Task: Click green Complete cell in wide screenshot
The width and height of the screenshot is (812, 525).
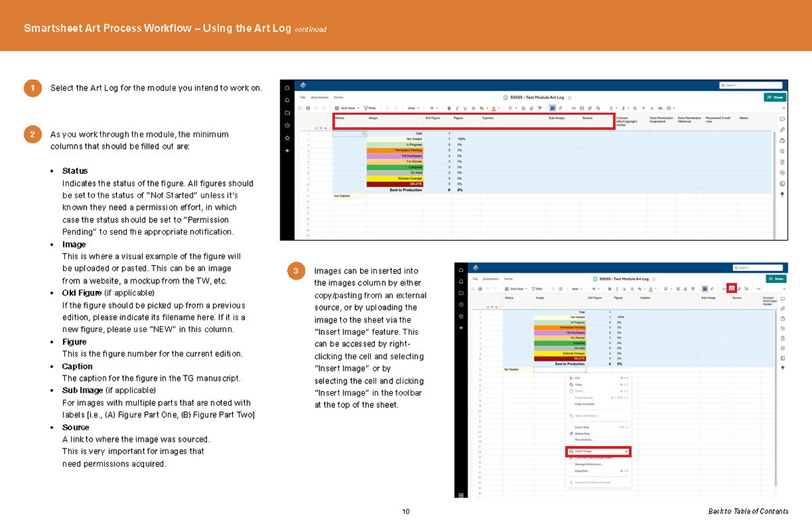Action: click(394, 166)
